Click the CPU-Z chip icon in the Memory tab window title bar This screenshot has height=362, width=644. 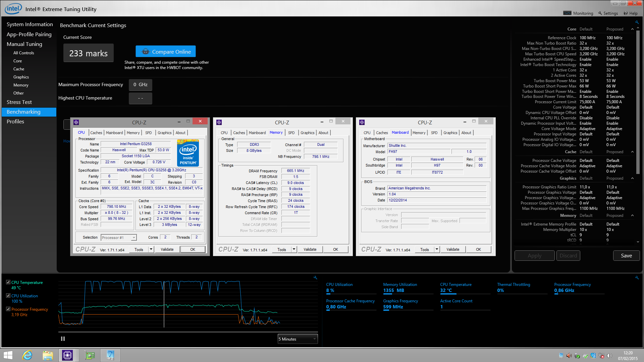tap(219, 122)
